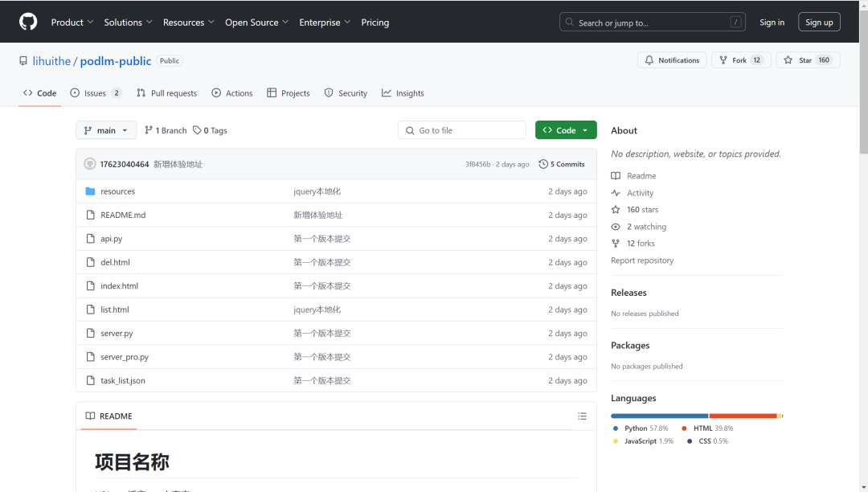Click the book icon in README header
This screenshot has height=492, width=868.
click(x=90, y=416)
